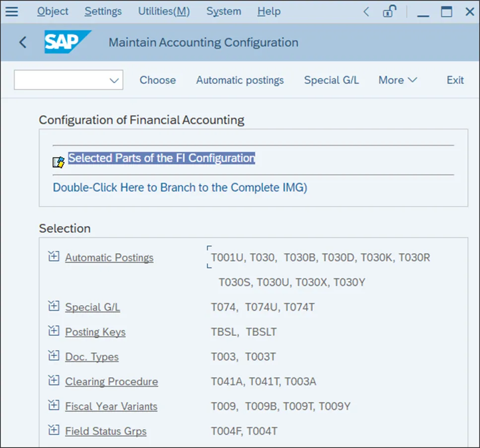The image size is (480, 448).
Task: Open the Settings menu
Action: [103, 11]
